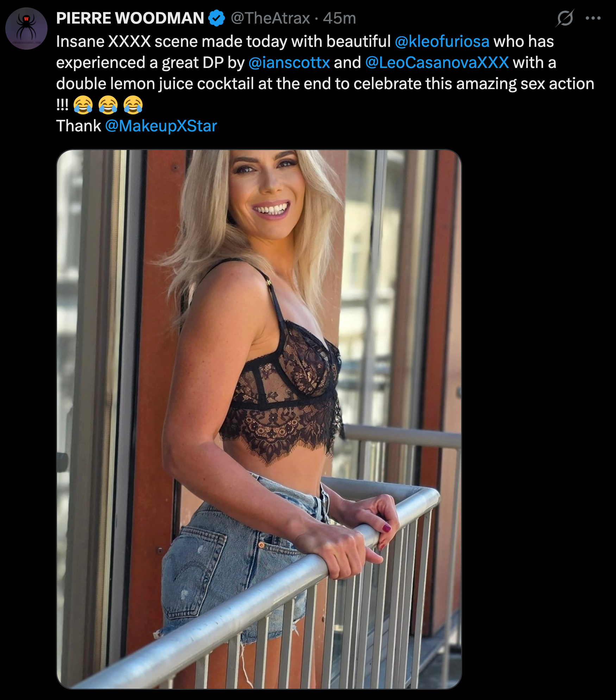Click the text 'double lemon juice cocktail'
Viewport: 616px width, 700px height.
155,84
